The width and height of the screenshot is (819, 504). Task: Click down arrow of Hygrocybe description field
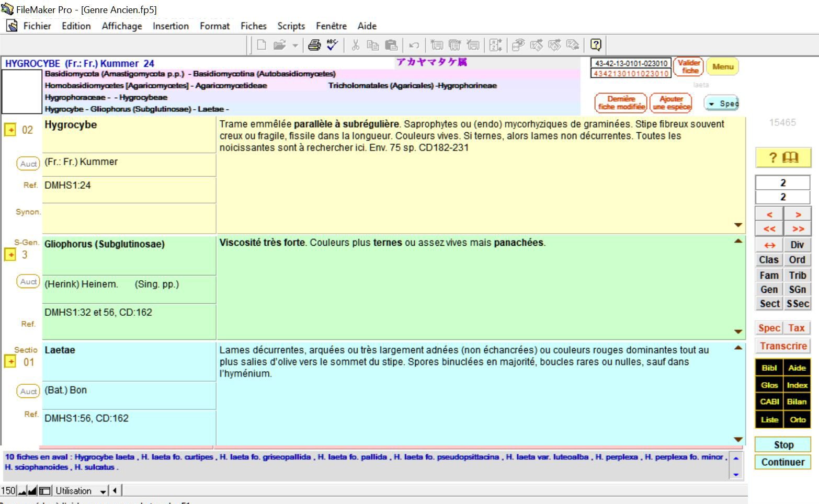click(x=738, y=225)
